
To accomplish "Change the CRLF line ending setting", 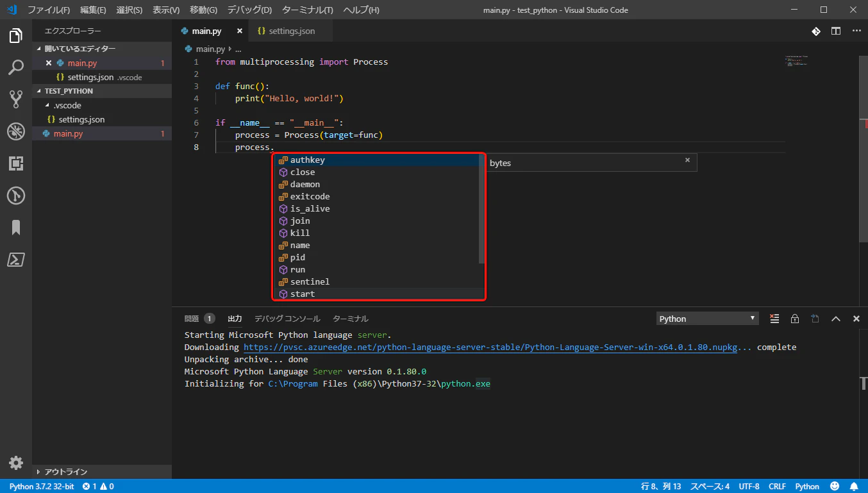I will tap(777, 486).
